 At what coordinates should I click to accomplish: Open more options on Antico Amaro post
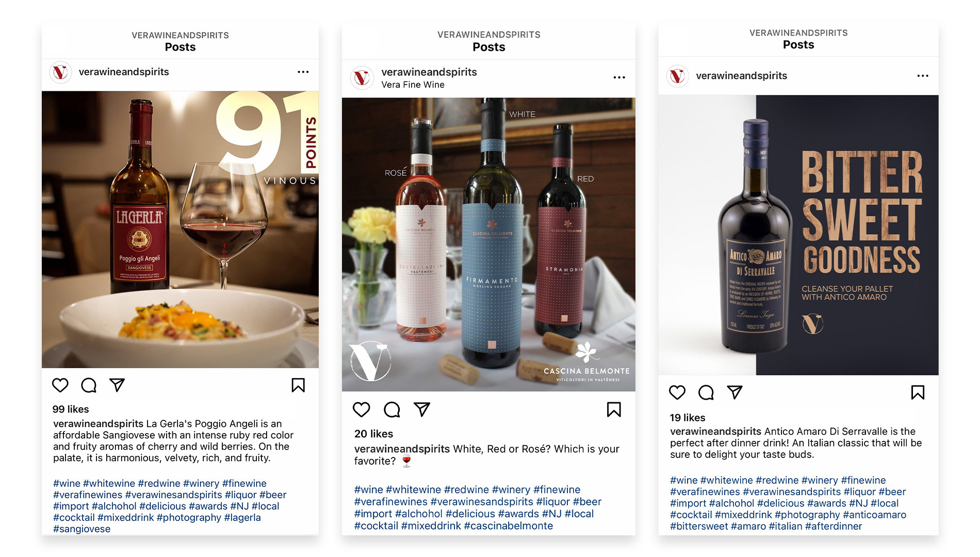923,76
